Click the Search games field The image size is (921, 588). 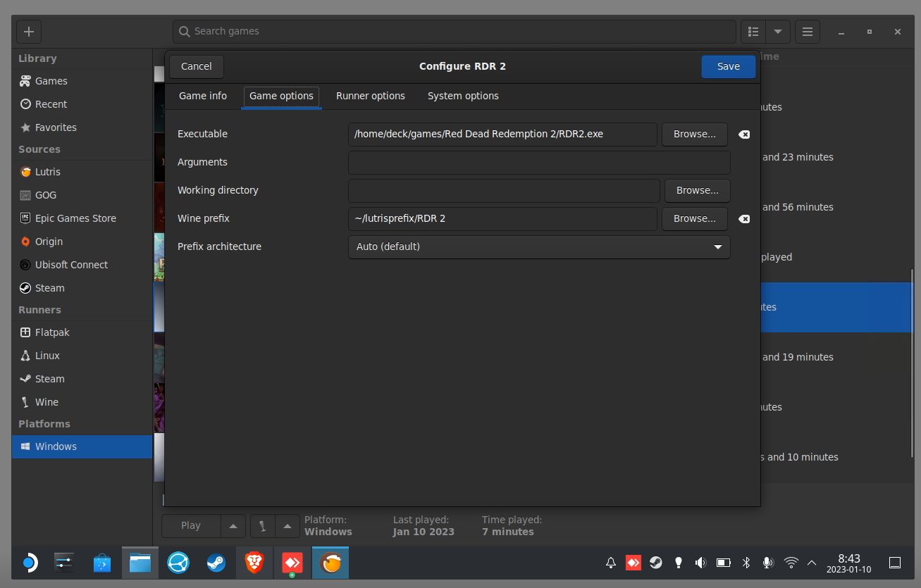[x=455, y=32]
